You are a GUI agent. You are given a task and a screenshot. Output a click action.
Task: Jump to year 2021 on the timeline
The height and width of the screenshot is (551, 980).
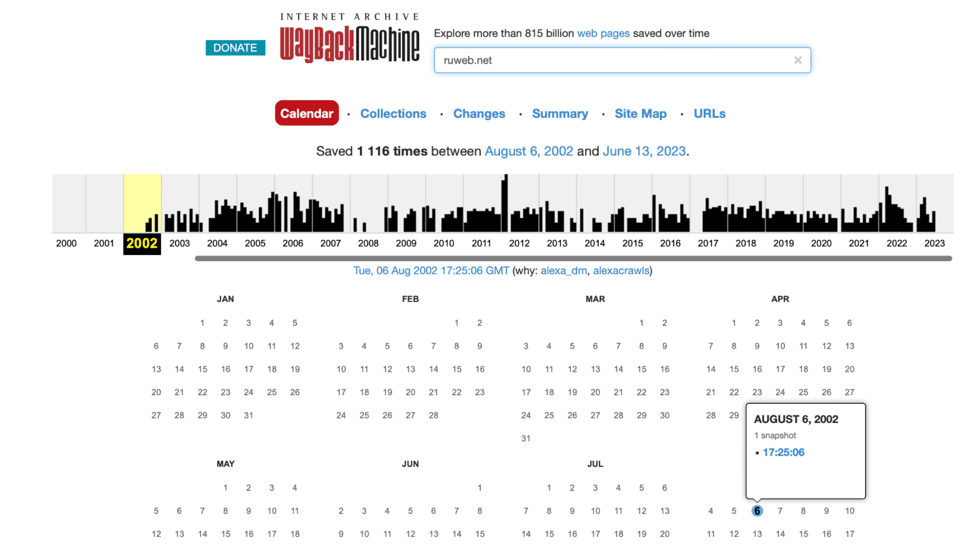tap(859, 243)
